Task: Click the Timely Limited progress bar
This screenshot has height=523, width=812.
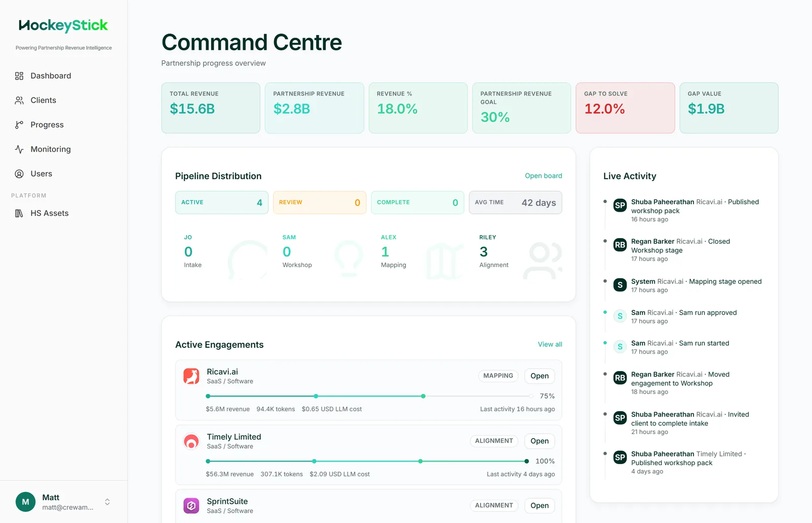Action: [367, 461]
